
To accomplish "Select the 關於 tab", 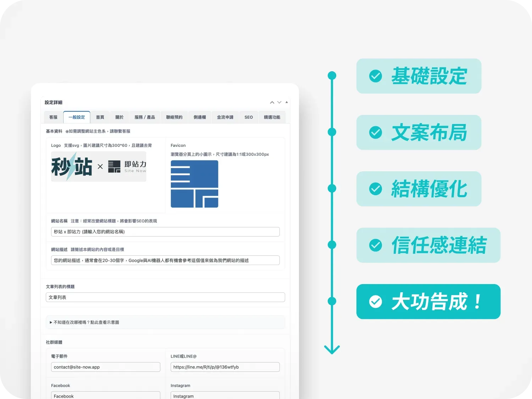I will pos(120,117).
